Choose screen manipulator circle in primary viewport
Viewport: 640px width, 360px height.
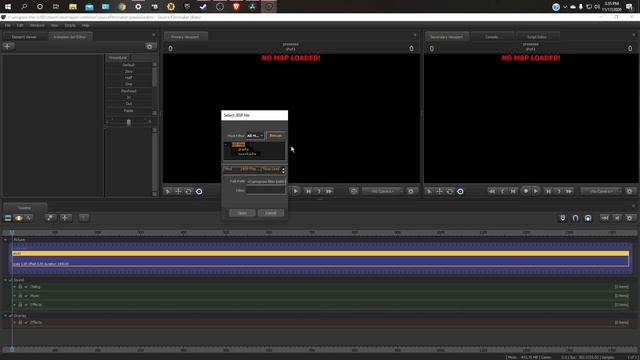(199, 191)
